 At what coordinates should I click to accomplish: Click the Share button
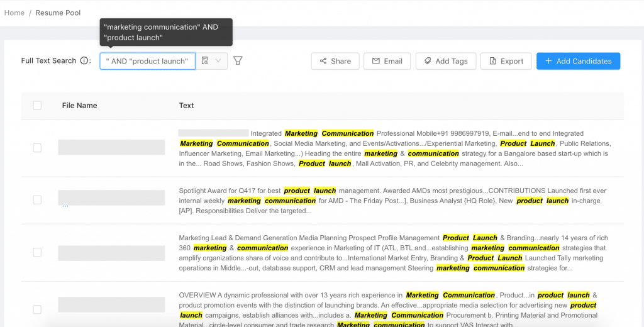click(x=335, y=61)
